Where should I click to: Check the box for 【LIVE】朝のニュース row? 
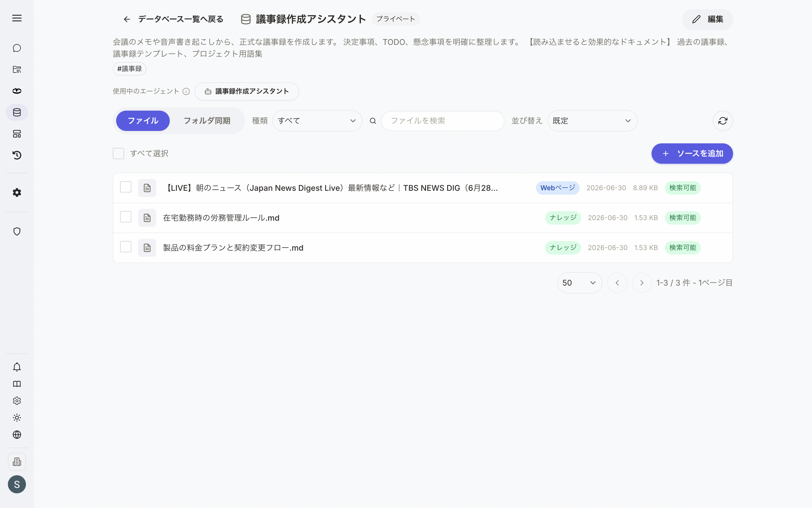[x=126, y=187]
